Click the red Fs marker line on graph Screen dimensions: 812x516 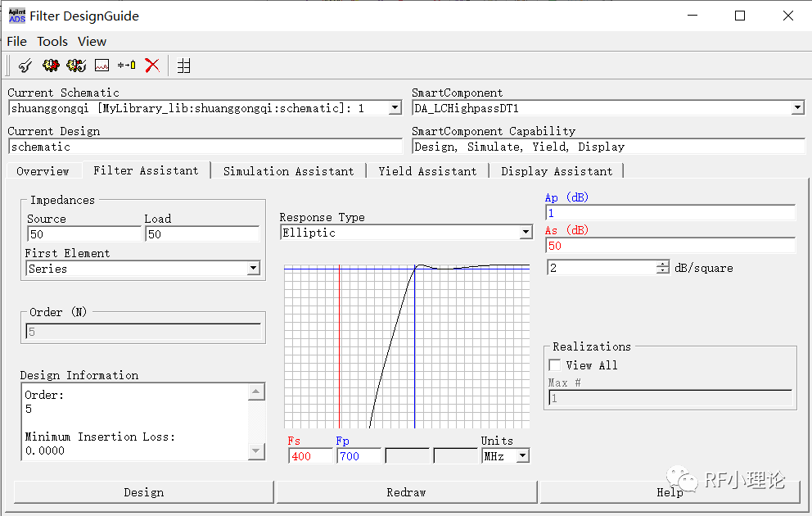pyautogui.click(x=339, y=346)
